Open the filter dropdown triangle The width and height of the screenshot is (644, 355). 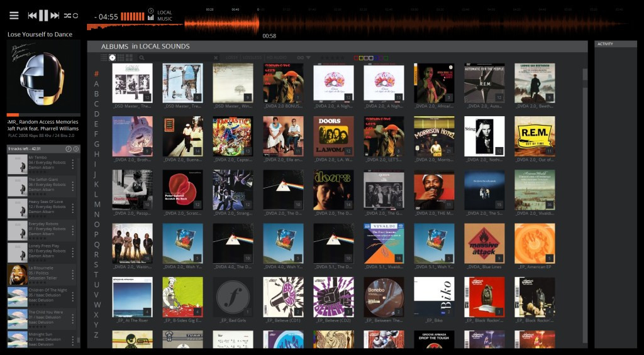(x=308, y=58)
